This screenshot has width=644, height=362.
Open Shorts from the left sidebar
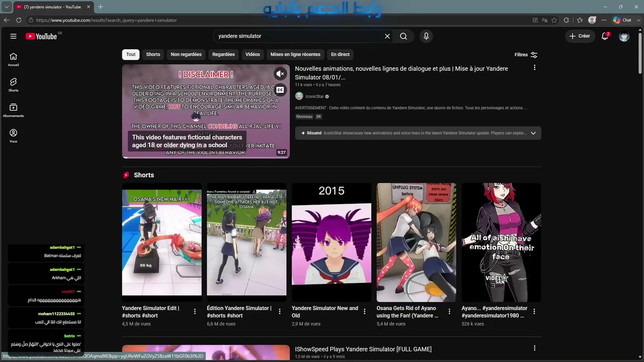click(x=14, y=84)
